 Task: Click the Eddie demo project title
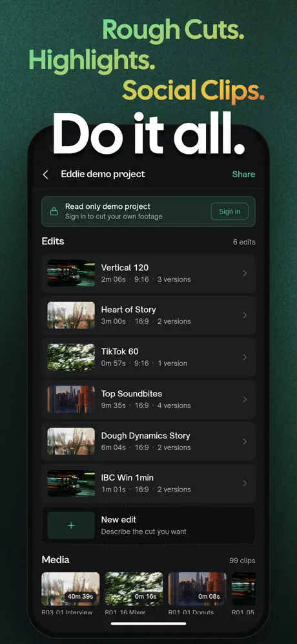103,174
